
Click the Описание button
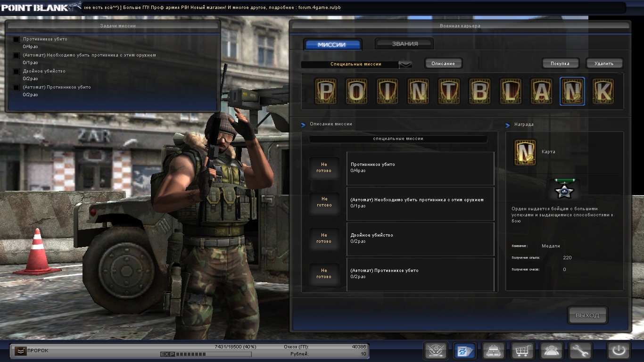(x=443, y=63)
